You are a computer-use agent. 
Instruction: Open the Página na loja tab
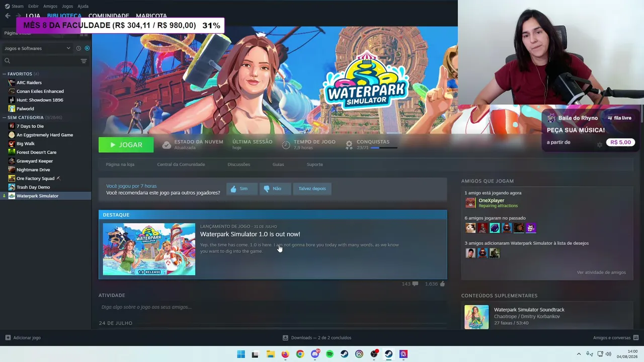(x=120, y=164)
